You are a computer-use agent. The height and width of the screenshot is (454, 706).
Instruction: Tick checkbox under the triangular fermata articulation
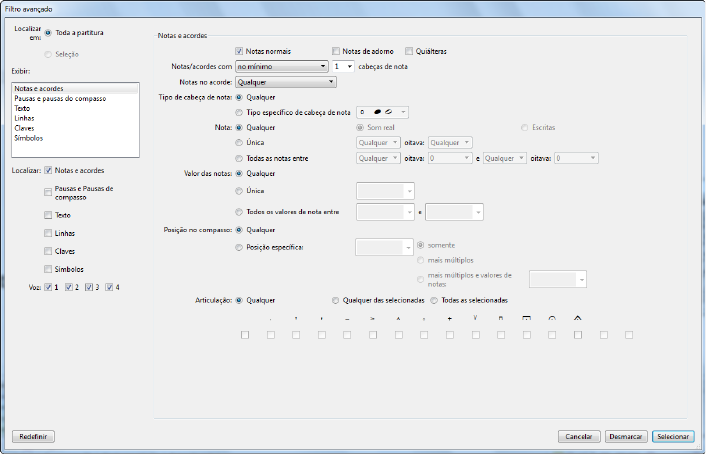(x=578, y=335)
